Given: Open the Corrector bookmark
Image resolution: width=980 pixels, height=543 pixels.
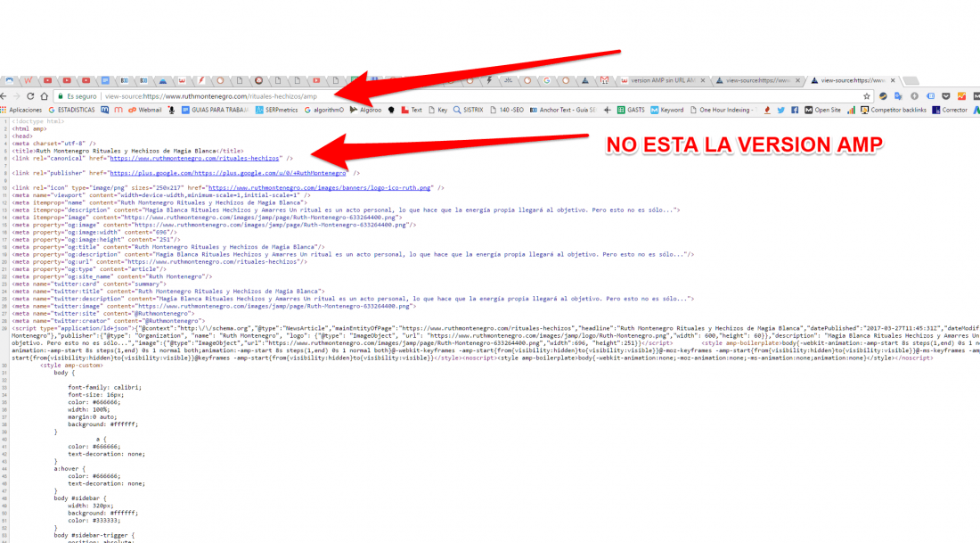Looking at the screenshot, I should [950, 110].
